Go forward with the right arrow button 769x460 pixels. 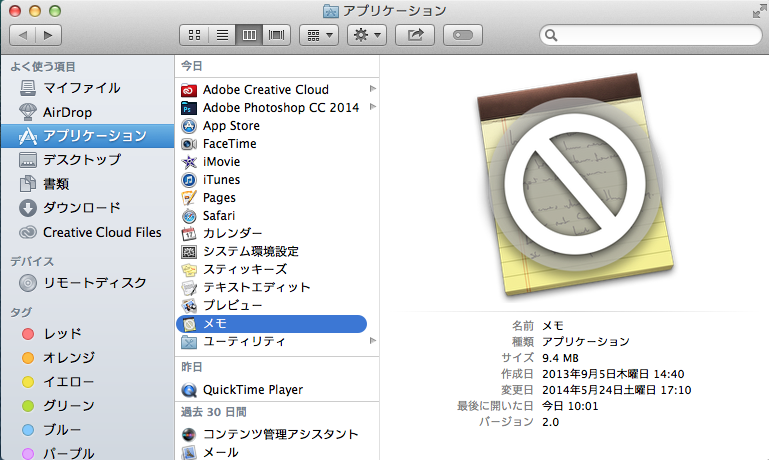(x=48, y=35)
